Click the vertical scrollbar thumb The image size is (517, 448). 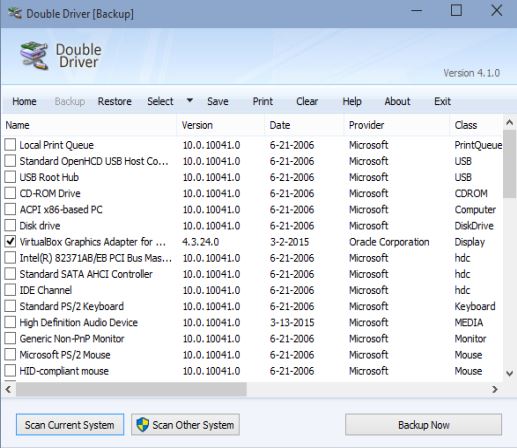tap(510, 164)
